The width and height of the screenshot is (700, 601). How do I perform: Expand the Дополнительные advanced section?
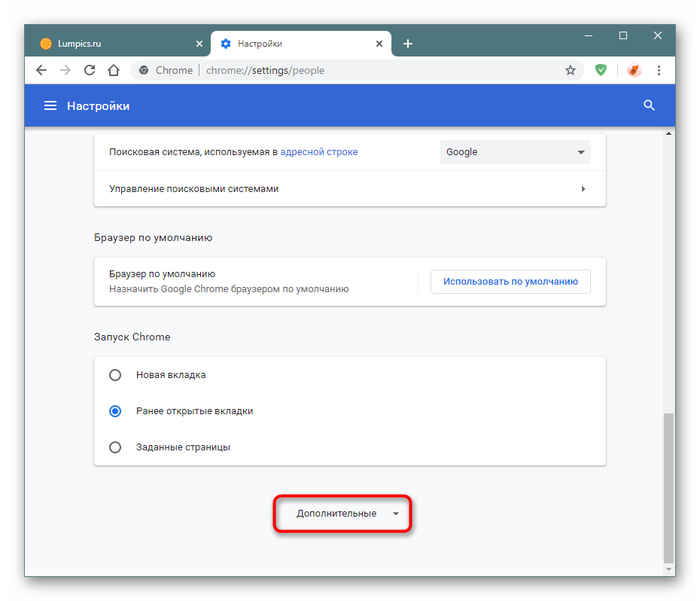[343, 514]
